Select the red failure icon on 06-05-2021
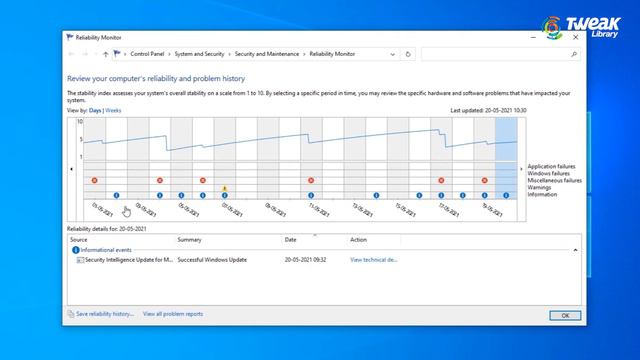The width and height of the screenshot is (640, 360). [203, 180]
